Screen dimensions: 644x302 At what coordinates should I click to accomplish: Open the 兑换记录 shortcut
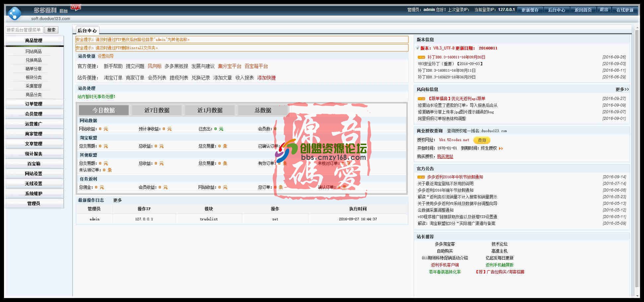coord(201,78)
